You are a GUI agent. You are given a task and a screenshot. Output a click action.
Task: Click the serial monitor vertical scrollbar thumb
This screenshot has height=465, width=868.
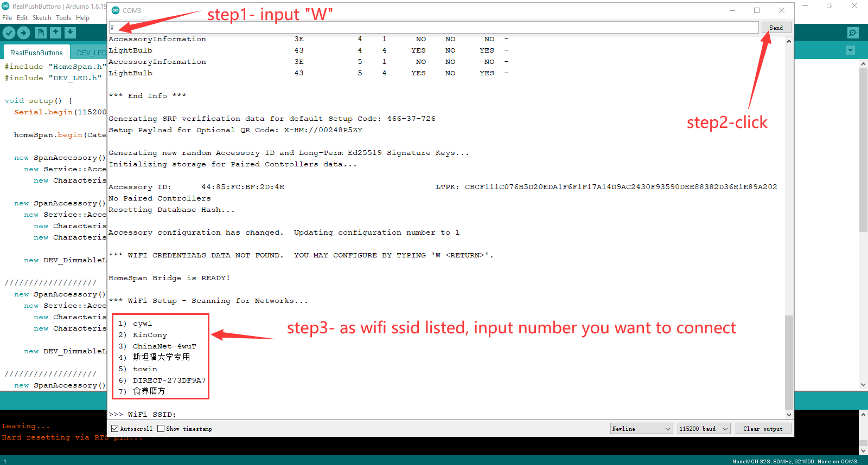click(789, 362)
